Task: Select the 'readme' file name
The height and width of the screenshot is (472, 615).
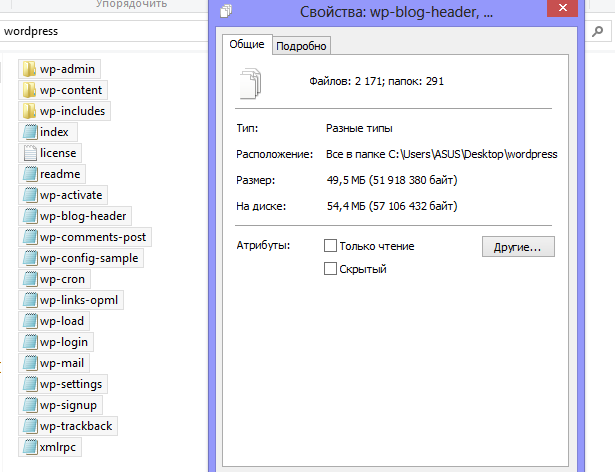Action: [60, 174]
